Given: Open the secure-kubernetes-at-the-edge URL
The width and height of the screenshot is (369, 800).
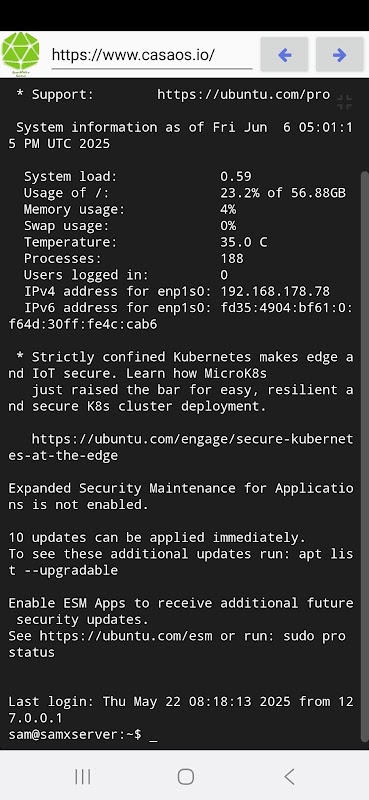Looking at the screenshot, I should point(181,447).
